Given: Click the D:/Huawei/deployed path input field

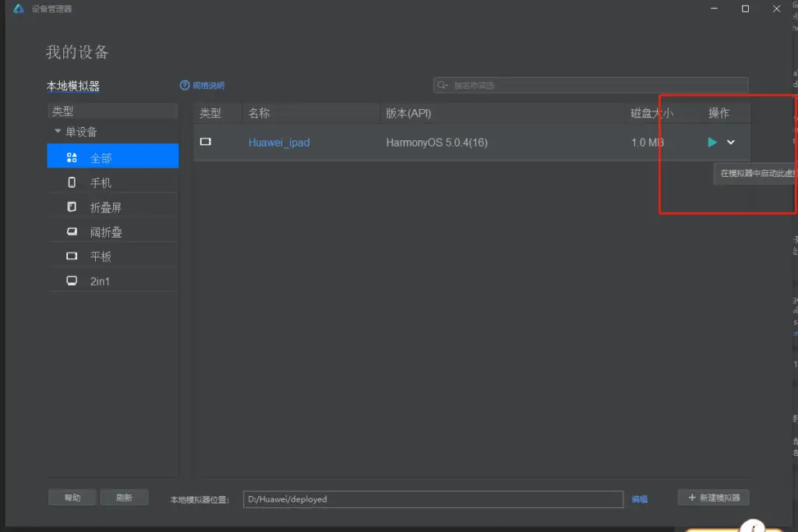Looking at the screenshot, I should [x=433, y=499].
